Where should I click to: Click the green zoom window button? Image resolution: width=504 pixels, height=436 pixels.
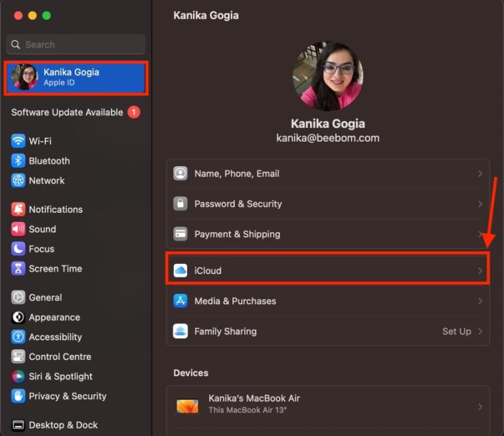[x=47, y=16]
